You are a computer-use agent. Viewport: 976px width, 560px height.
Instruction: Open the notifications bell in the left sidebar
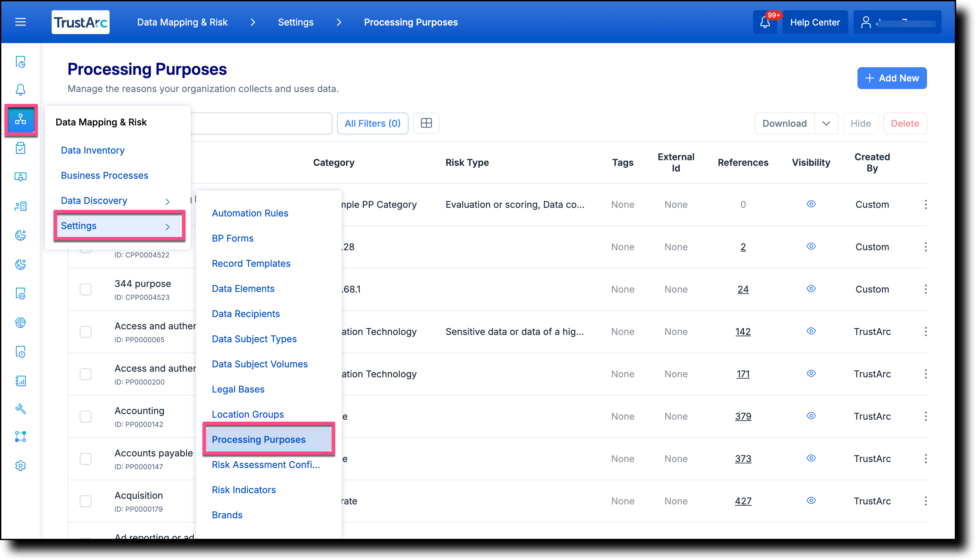(21, 89)
